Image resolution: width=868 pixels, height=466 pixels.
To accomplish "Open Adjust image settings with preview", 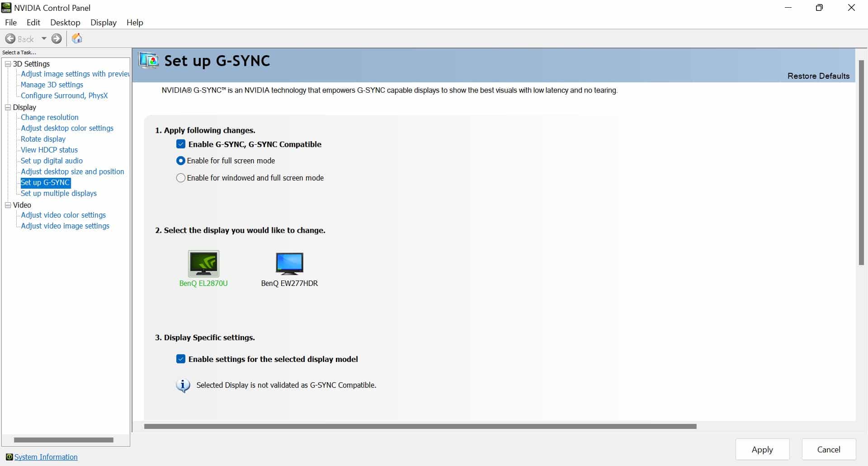I will click(x=75, y=74).
